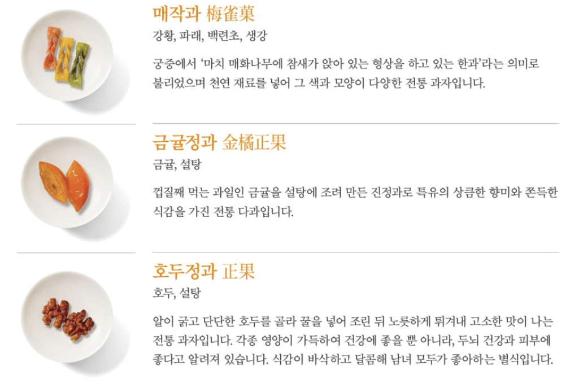Image resolution: width=583 pixels, height=392 pixels.
Task: Click the Chinese characters 金橘正果
Action: point(254,142)
